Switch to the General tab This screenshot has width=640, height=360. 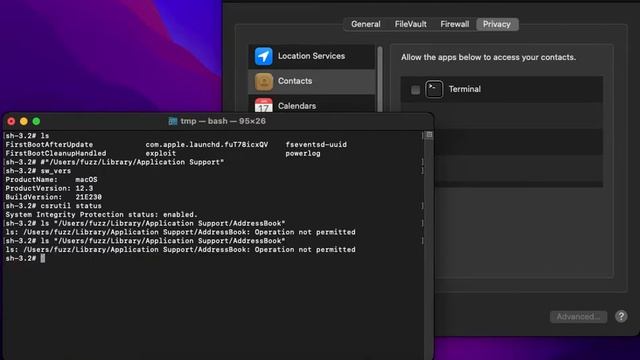366,24
